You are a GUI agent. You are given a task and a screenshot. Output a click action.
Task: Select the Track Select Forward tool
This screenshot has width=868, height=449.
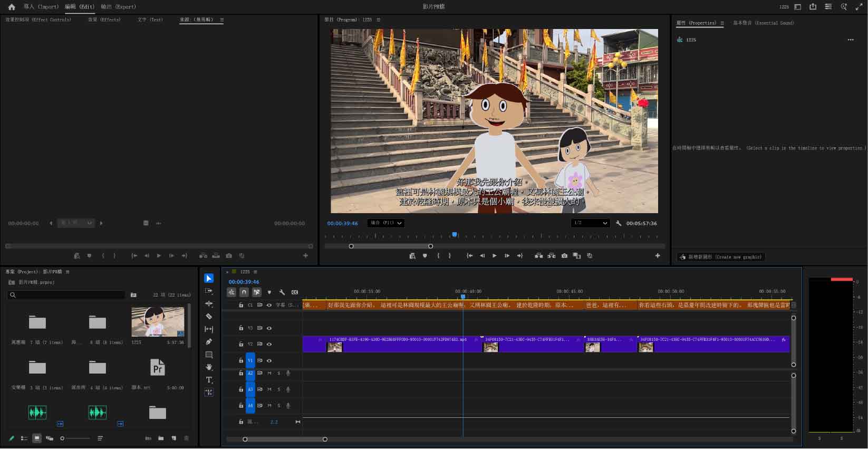pyautogui.click(x=209, y=291)
